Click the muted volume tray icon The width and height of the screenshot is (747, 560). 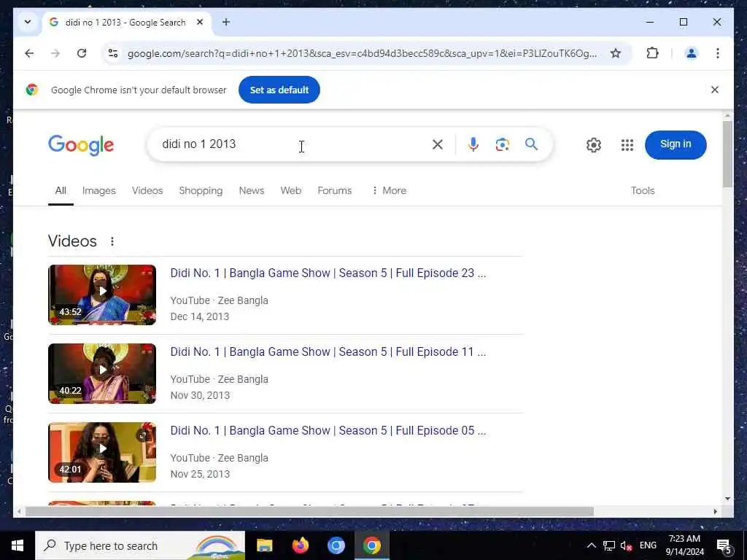(x=626, y=545)
